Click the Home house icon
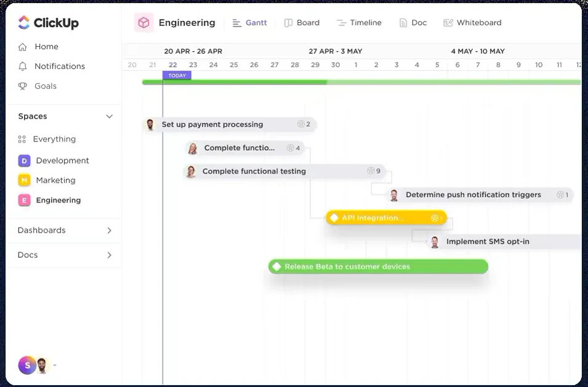The image size is (588, 387). click(23, 47)
